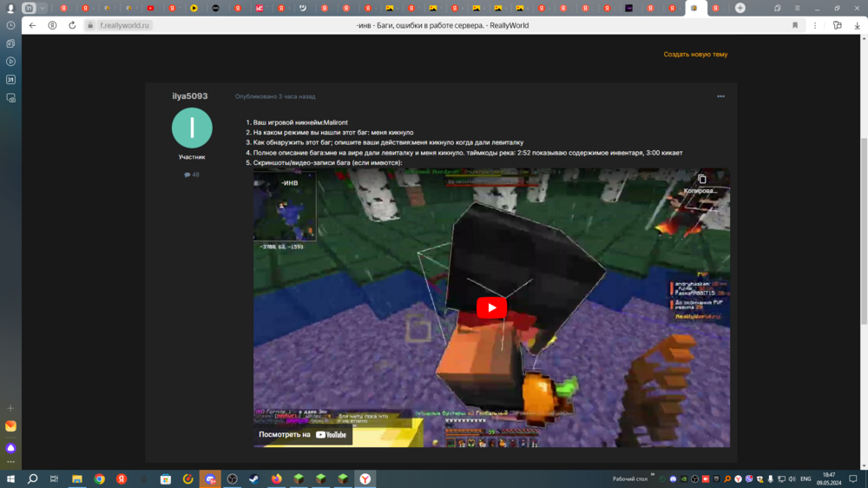The width and height of the screenshot is (868, 488).
Task: Open Steam from the taskbar
Action: click(254, 478)
